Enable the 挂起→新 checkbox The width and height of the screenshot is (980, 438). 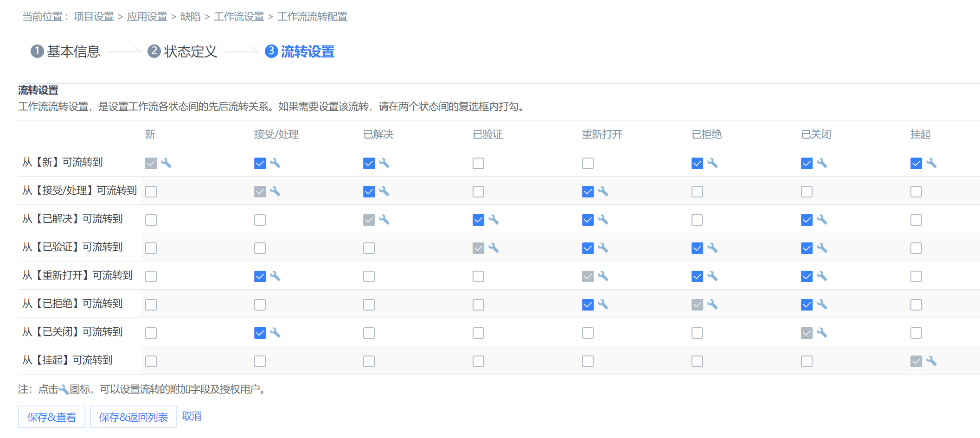pos(151,361)
